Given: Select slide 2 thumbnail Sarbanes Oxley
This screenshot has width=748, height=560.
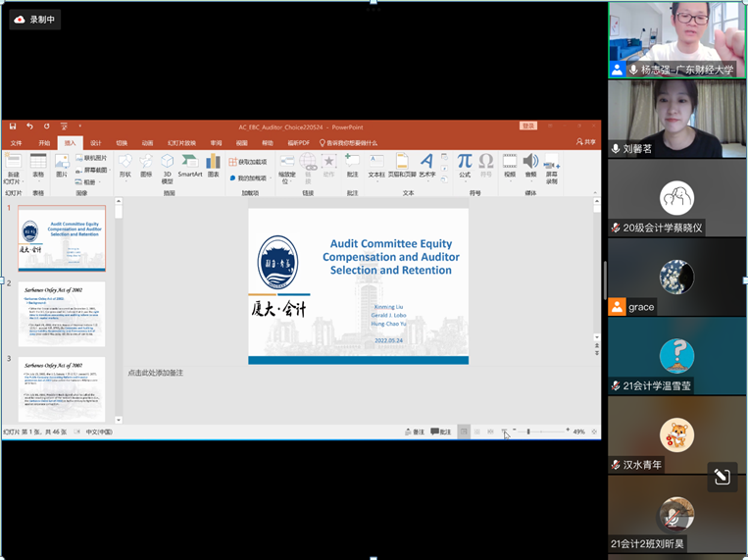Looking at the screenshot, I should (62, 314).
